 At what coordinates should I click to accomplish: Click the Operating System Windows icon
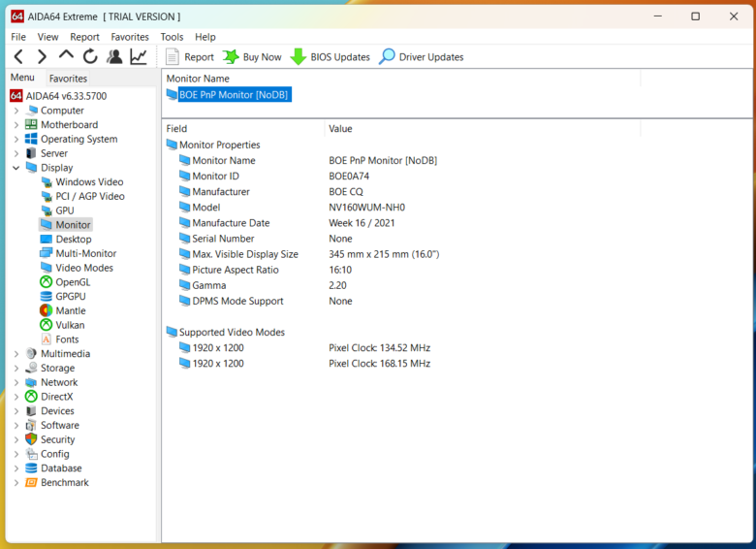[31, 139]
